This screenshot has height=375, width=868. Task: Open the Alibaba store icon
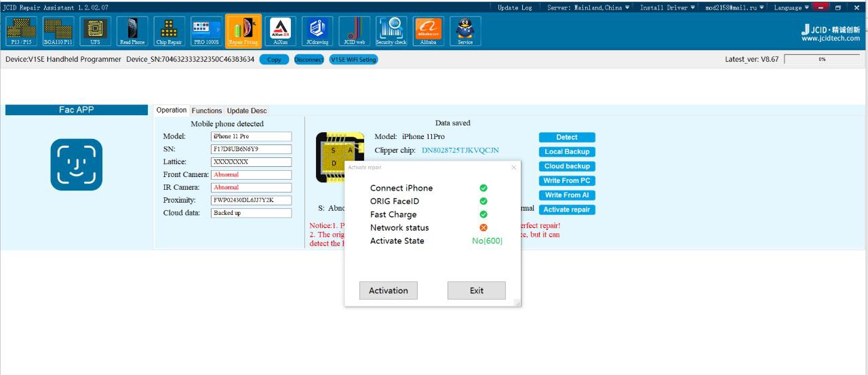pyautogui.click(x=428, y=31)
